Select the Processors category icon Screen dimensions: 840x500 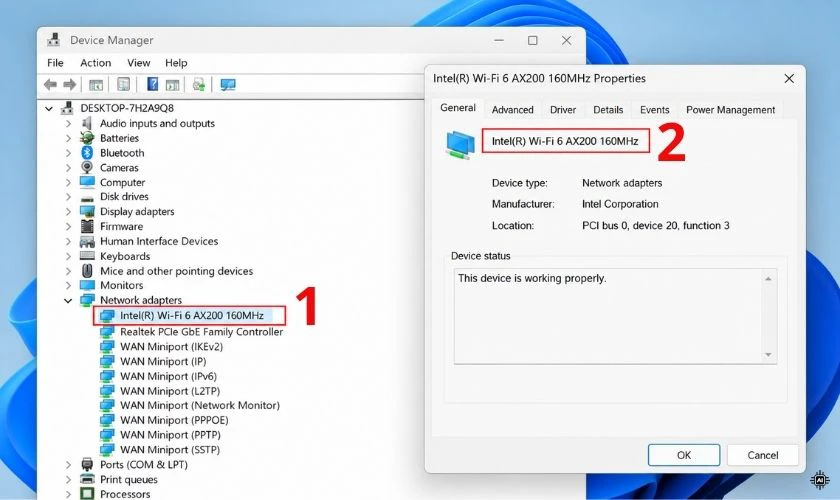click(87, 494)
